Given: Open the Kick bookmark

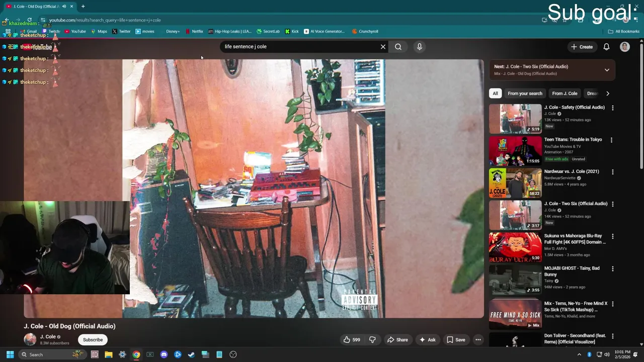Looking at the screenshot, I should coord(292,31).
